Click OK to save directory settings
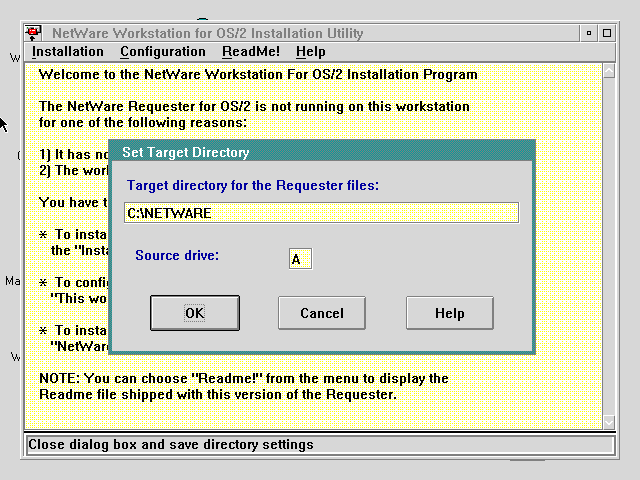The height and width of the screenshot is (480, 640). point(195,313)
